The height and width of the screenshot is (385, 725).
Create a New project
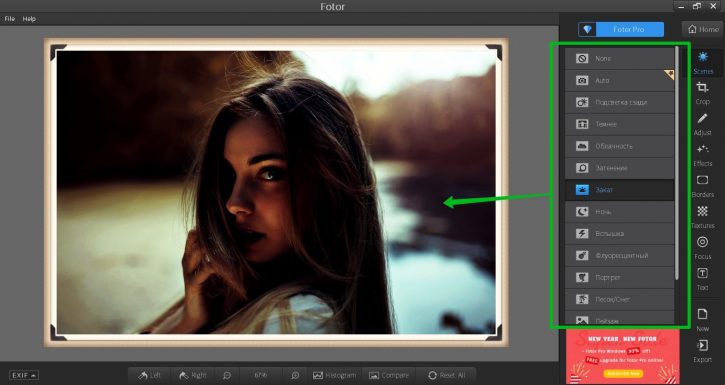[x=702, y=319]
